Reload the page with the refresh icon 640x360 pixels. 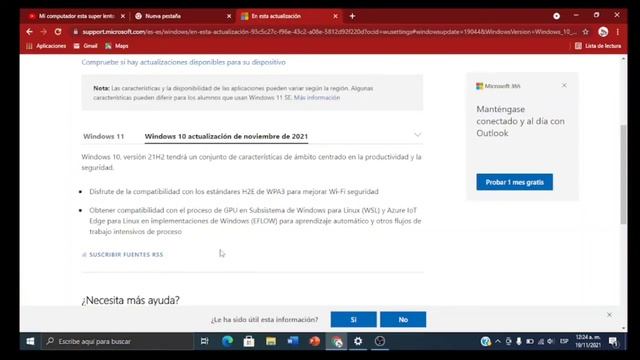point(58,31)
